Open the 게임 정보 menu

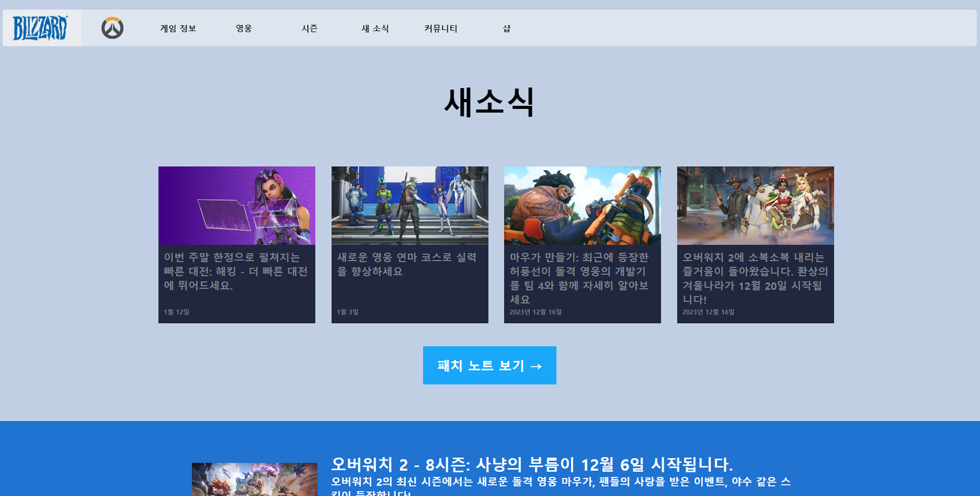177,29
